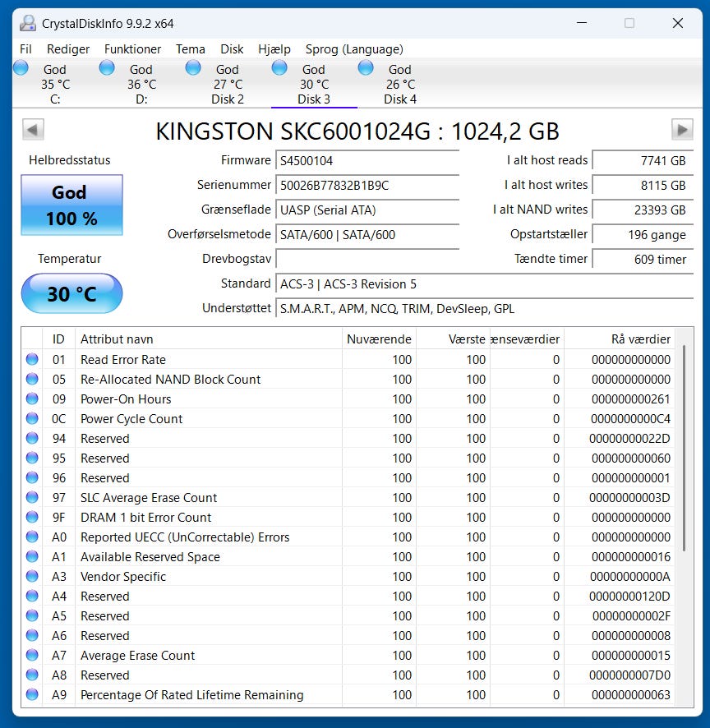Select the Percentage Of Rated Lifetime Remaining row
This screenshot has width=710, height=728.
point(348,694)
